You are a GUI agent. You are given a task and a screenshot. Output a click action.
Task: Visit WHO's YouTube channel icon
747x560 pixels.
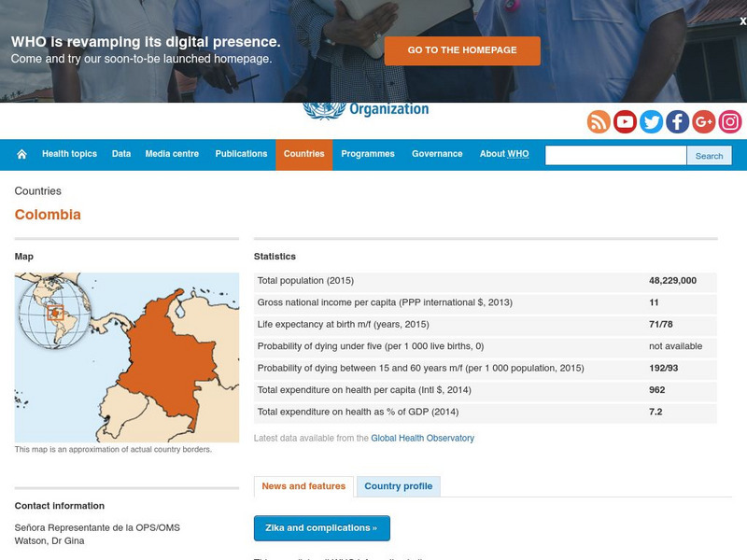point(624,121)
